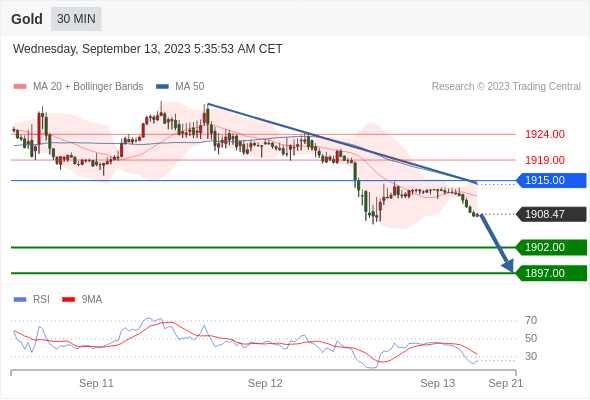Screen dimensions: 590x400
Task: Click the MA 20 + Bollinger Bands legend swatch
Action: 20,87
